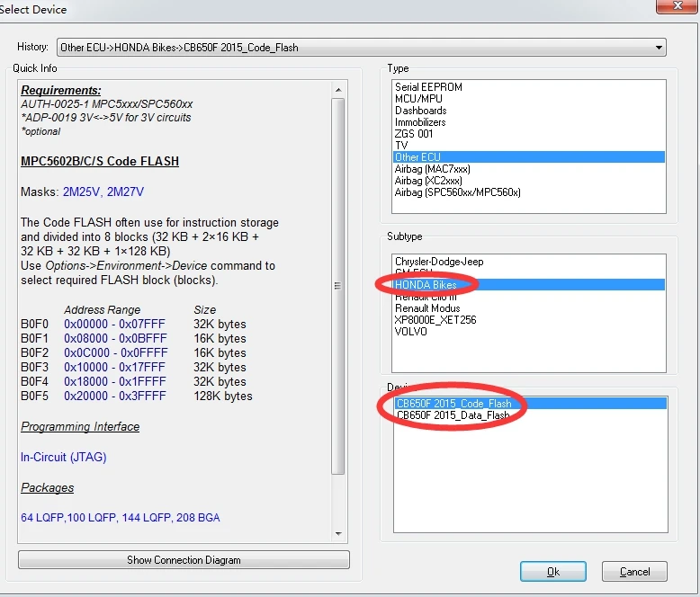700x597 pixels.
Task: Select Chrysler-Dodge-Jeep subtype
Action: (528, 262)
